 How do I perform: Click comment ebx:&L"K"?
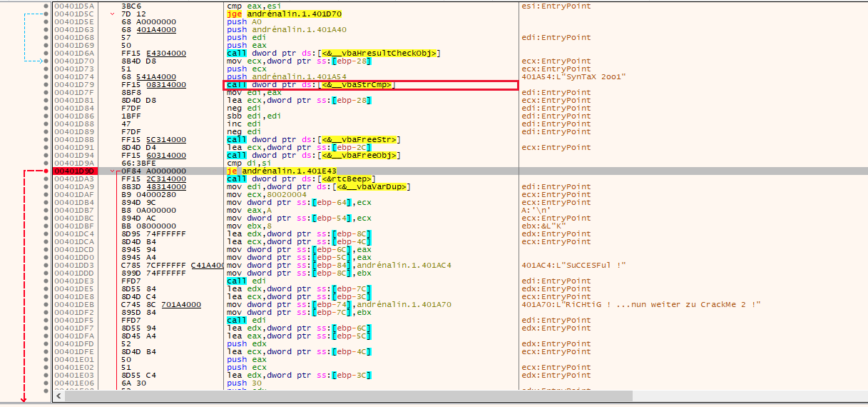(546, 226)
